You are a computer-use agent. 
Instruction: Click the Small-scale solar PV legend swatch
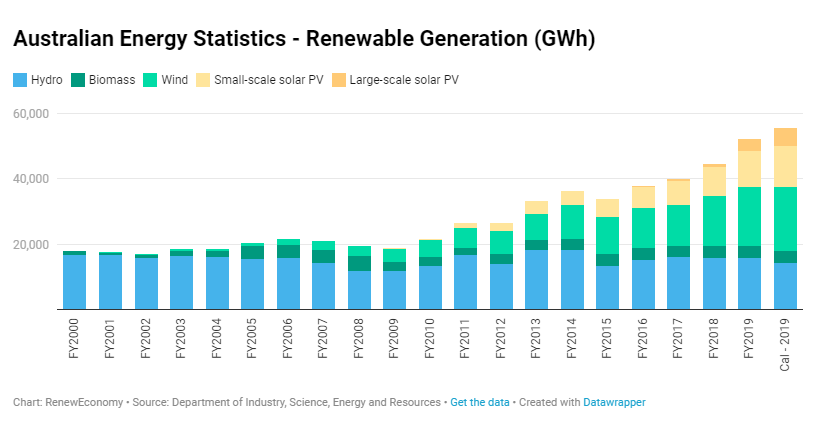pos(203,80)
